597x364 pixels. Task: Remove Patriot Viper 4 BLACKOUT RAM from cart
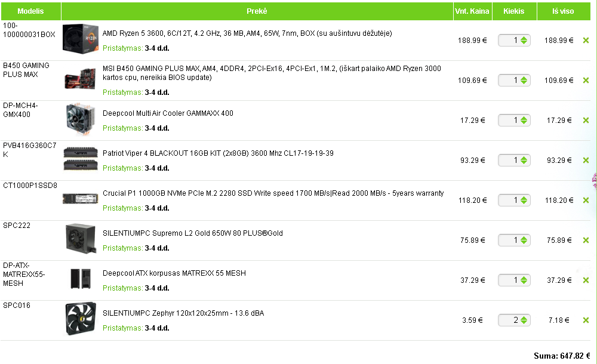(586, 161)
